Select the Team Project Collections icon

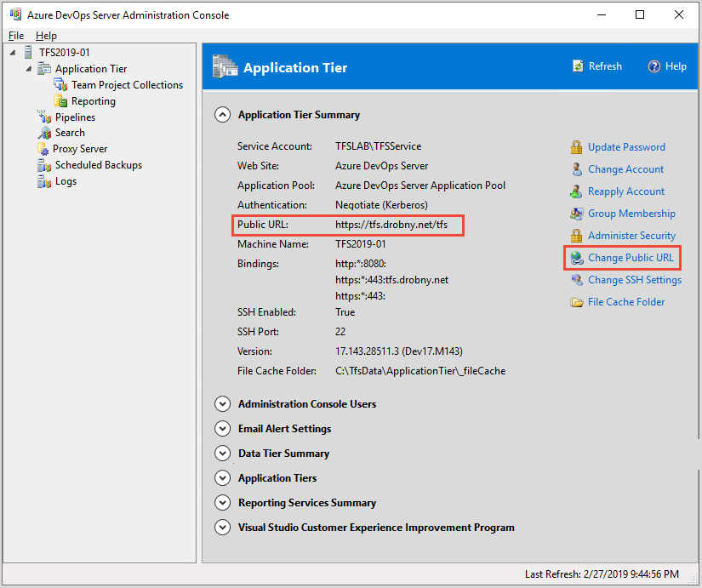60,84
